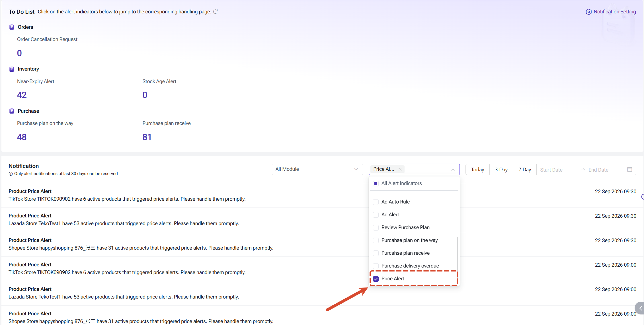Filter notifications by Today
Screen dimensions: 644x325
[477, 170]
